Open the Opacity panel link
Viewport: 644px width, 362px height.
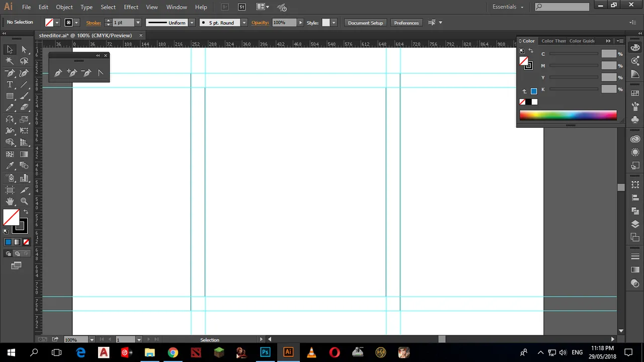[260, 23]
